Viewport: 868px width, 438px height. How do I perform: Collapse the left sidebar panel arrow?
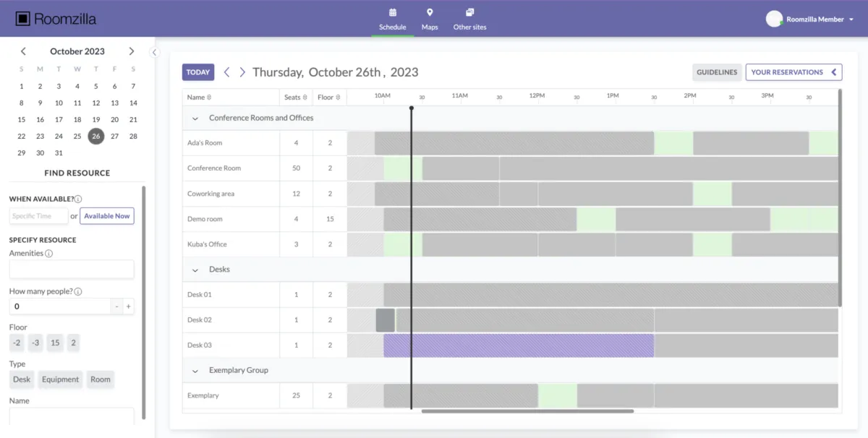coord(153,52)
